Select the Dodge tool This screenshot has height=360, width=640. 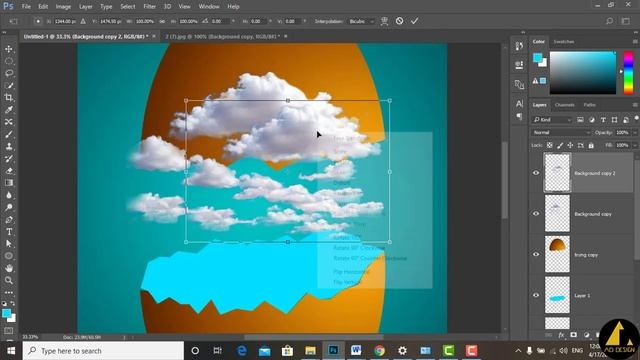[9, 207]
